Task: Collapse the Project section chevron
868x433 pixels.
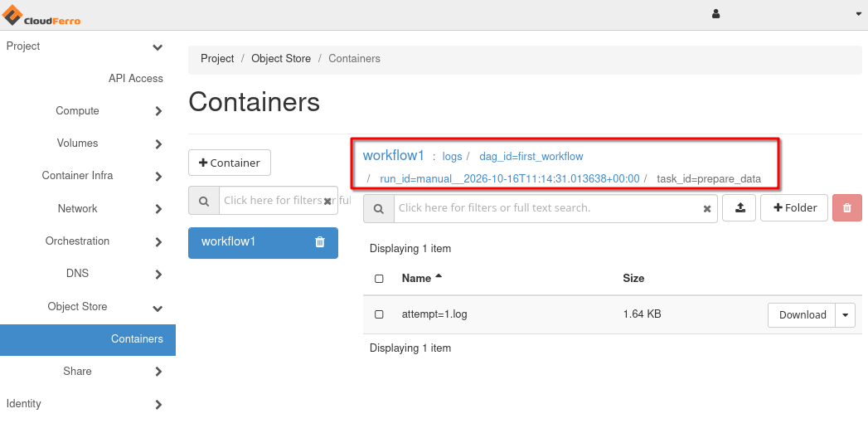Action: click(x=158, y=47)
